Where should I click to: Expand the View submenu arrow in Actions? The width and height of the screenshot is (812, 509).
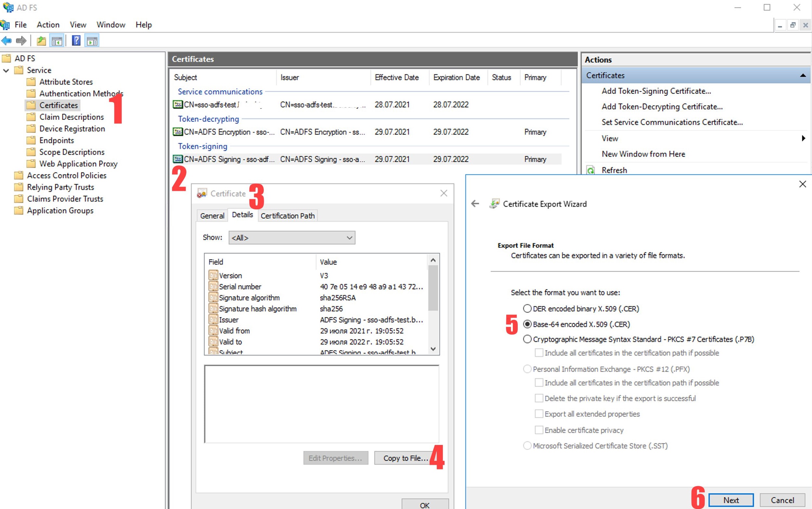tap(803, 138)
